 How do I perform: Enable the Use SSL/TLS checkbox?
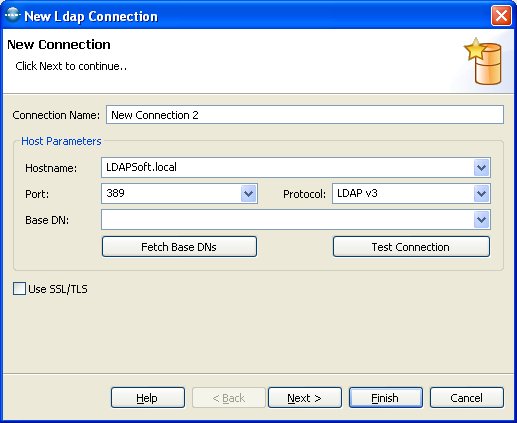pyautogui.click(x=19, y=289)
